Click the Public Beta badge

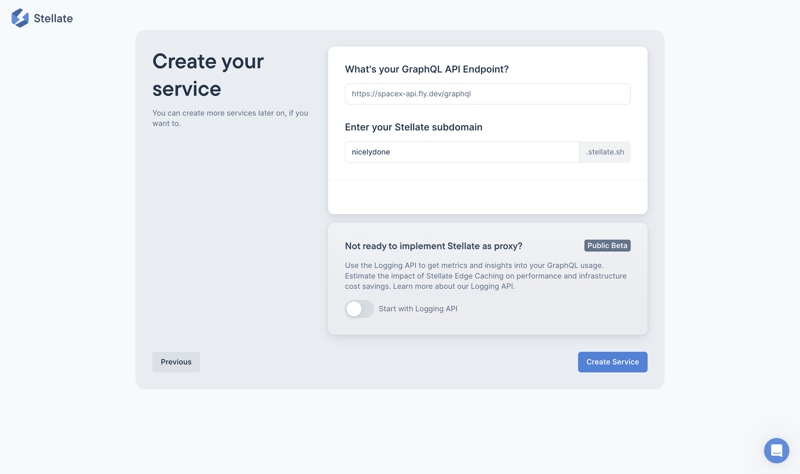(607, 245)
